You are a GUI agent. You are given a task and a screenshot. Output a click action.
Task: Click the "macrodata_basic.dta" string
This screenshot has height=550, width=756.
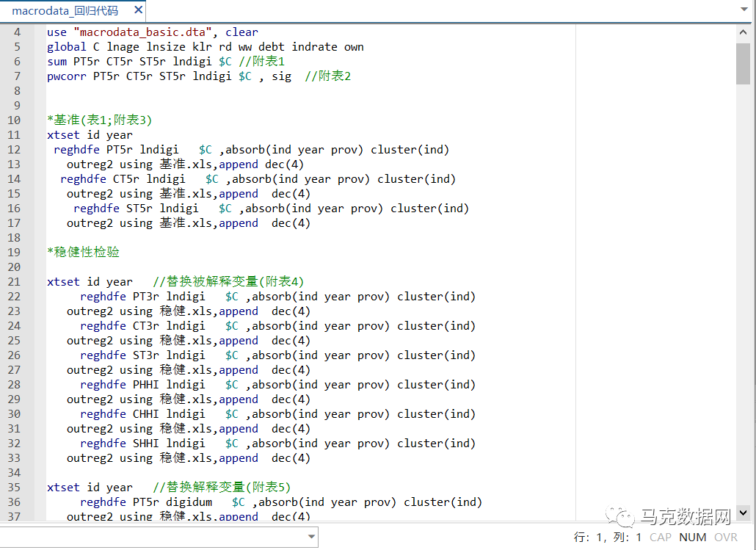click(x=142, y=32)
